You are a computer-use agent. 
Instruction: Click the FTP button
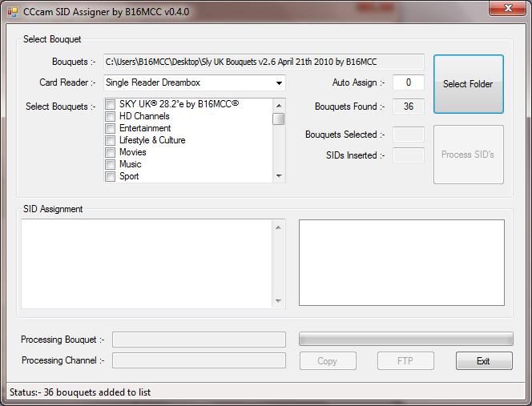coord(405,361)
